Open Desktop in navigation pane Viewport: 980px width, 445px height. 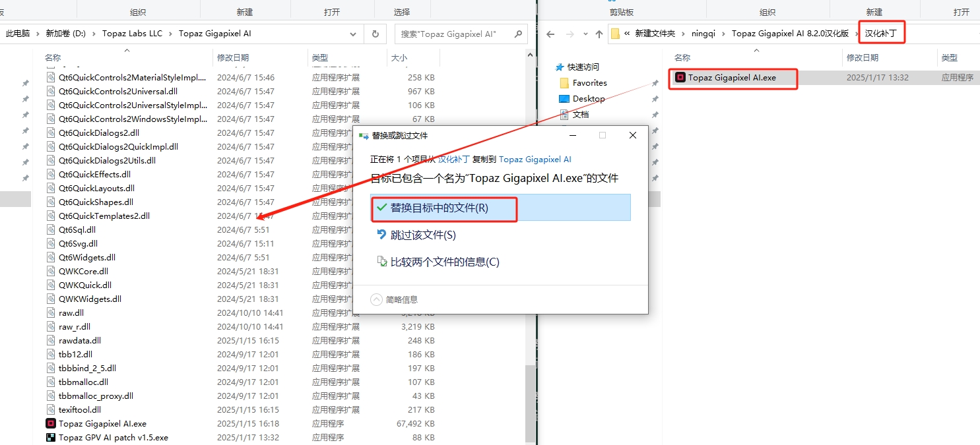tap(589, 99)
